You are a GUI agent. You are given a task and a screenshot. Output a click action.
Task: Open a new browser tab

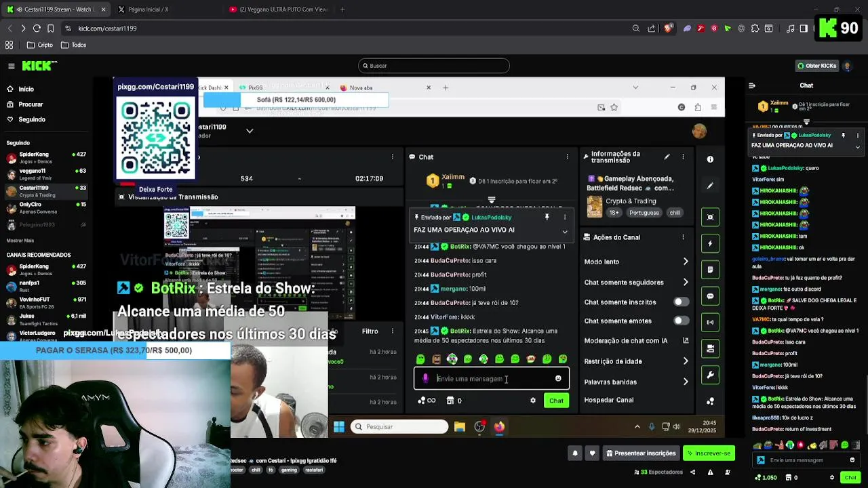(342, 9)
